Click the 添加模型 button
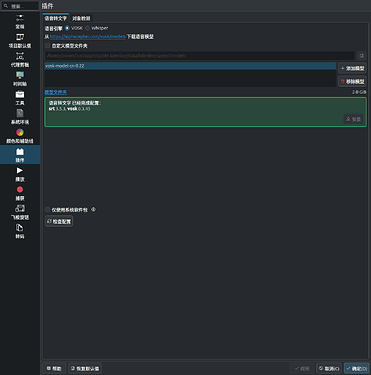Viewport: 371px width, 375px height. pyautogui.click(x=352, y=68)
